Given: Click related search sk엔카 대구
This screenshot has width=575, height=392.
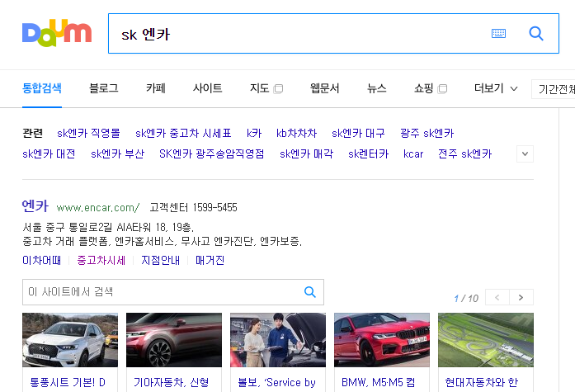Looking at the screenshot, I should 358,133.
